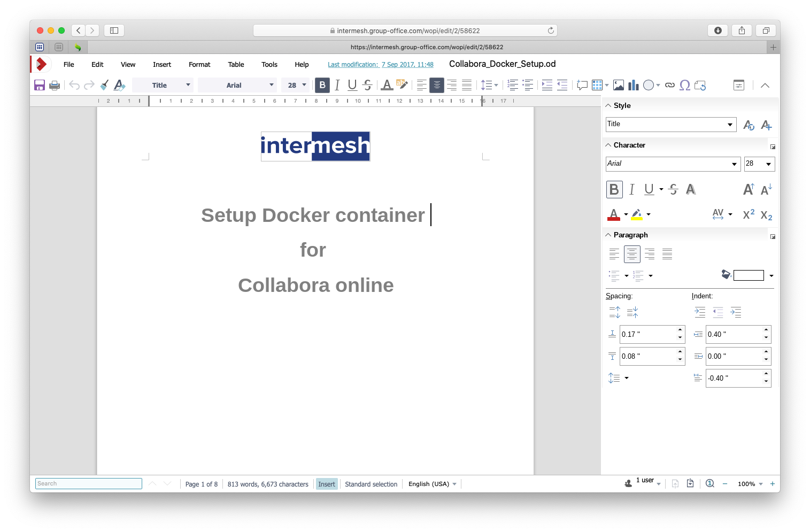
Task: Click the paragraph background color swatch
Action: [749, 275]
